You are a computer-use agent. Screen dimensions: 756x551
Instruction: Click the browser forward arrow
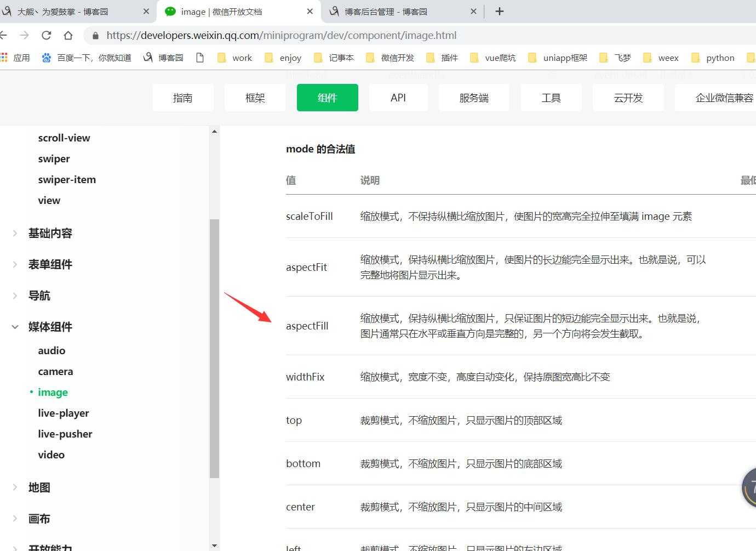click(x=25, y=35)
